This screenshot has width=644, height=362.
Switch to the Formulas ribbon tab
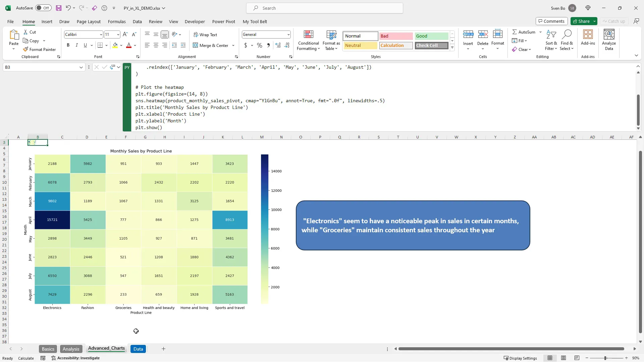pos(117,21)
